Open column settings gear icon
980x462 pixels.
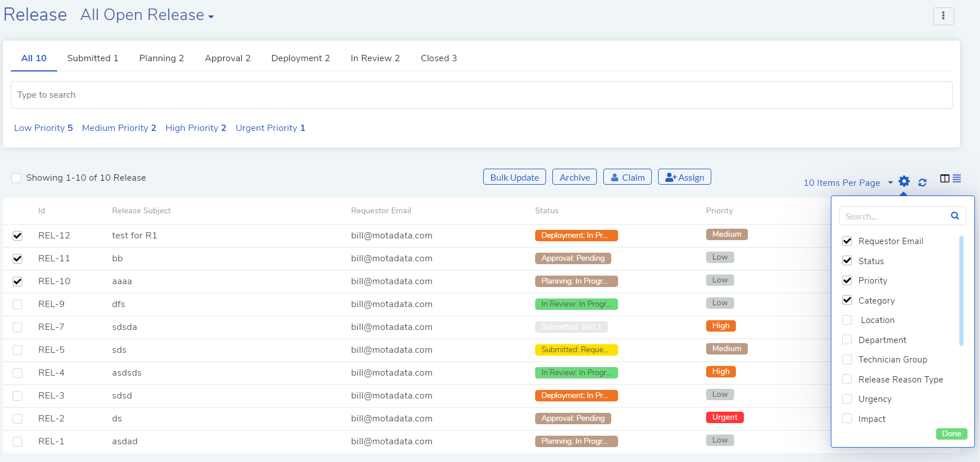click(x=904, y=181)
